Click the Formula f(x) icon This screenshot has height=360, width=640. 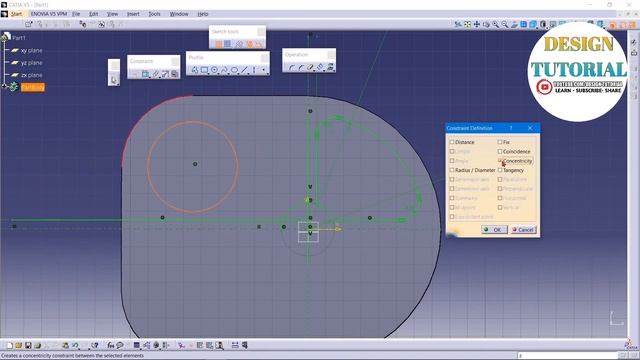coord(111,345)
